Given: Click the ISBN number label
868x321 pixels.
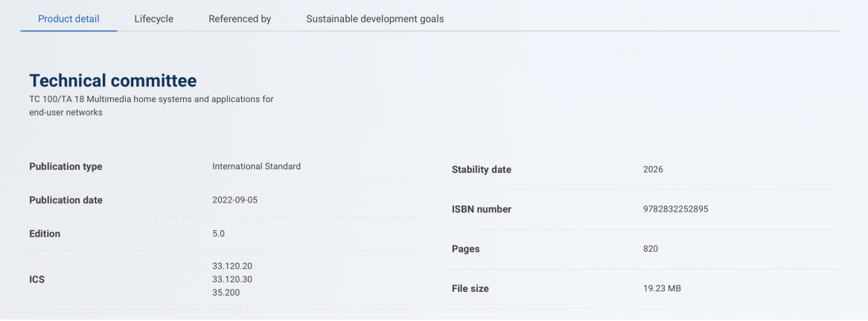Looking at the screenshot, I should 482,210.
